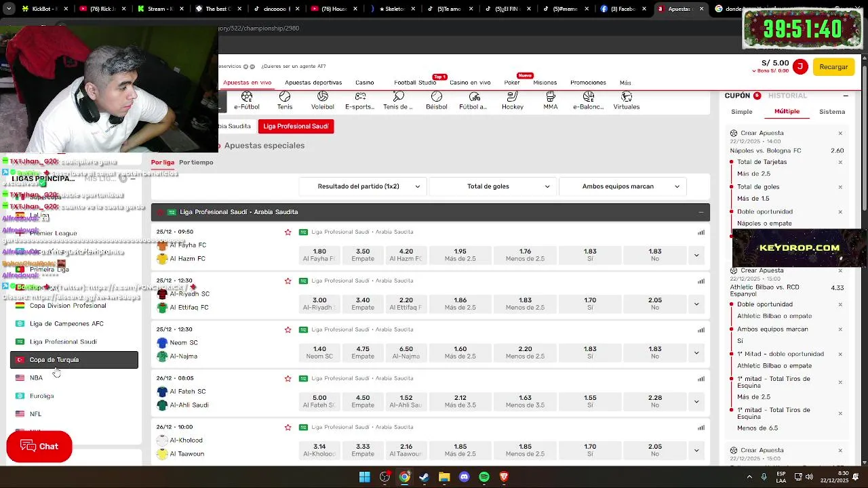Open the Chat button
This screenshot has height=488, width=868.
pyautogui.click(x=39, y=447)
